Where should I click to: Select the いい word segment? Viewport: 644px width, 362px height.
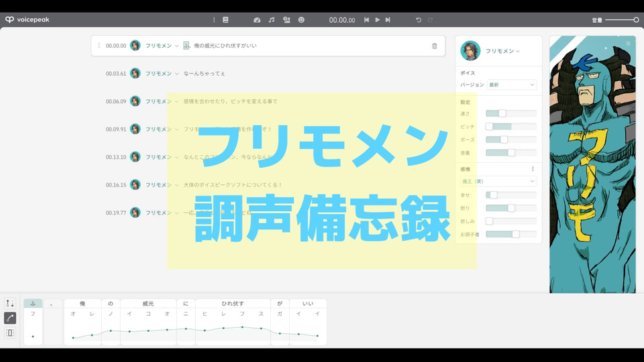pyautogui.click(x=308, y=303)
